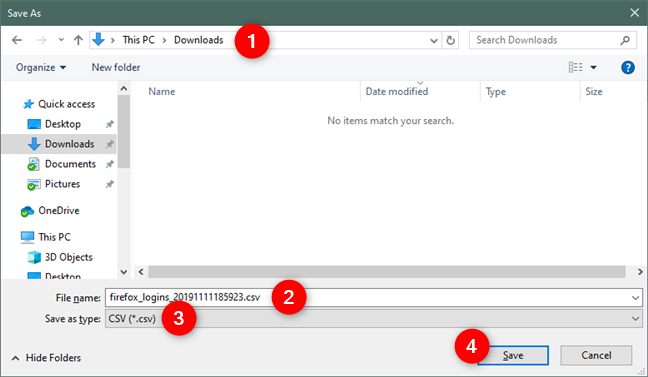
Task: Click the horizontal scrollbar left arrow
Action: coord(141,272)
